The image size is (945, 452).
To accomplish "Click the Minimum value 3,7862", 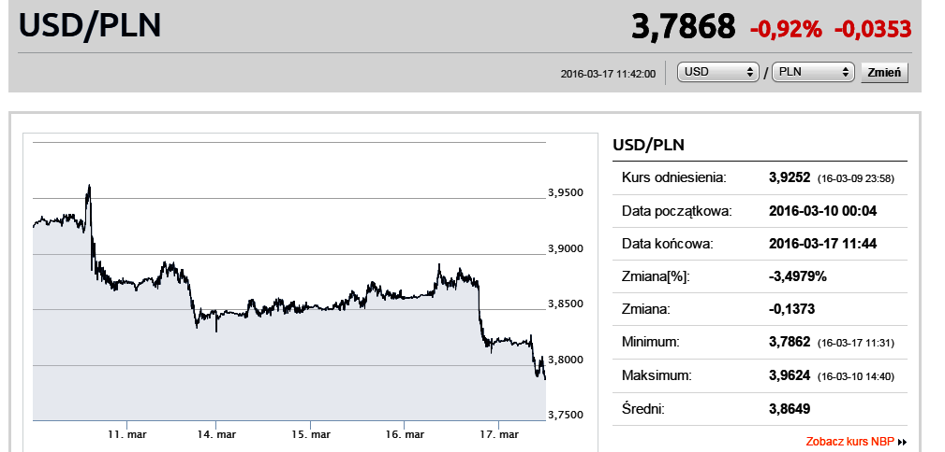I will [791, 342].
